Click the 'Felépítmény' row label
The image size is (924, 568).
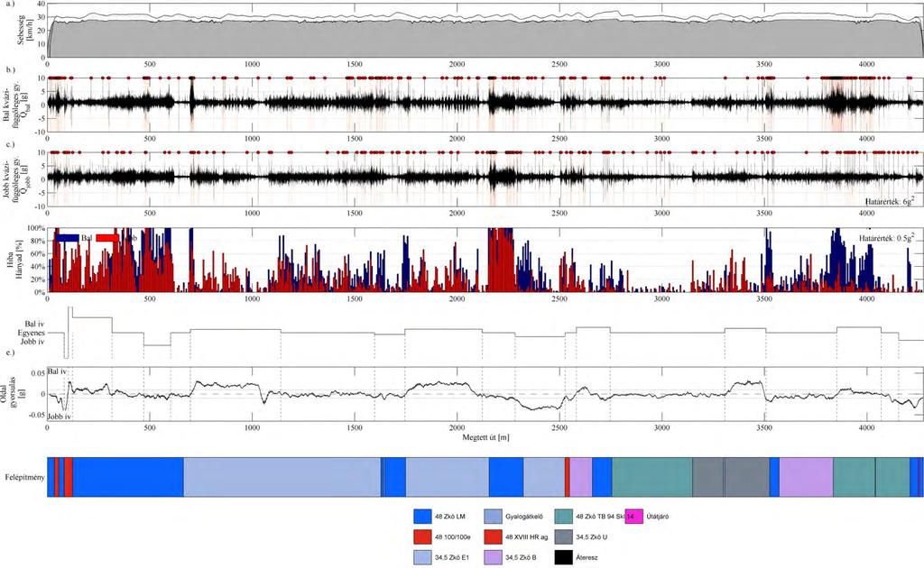(24, 477)
